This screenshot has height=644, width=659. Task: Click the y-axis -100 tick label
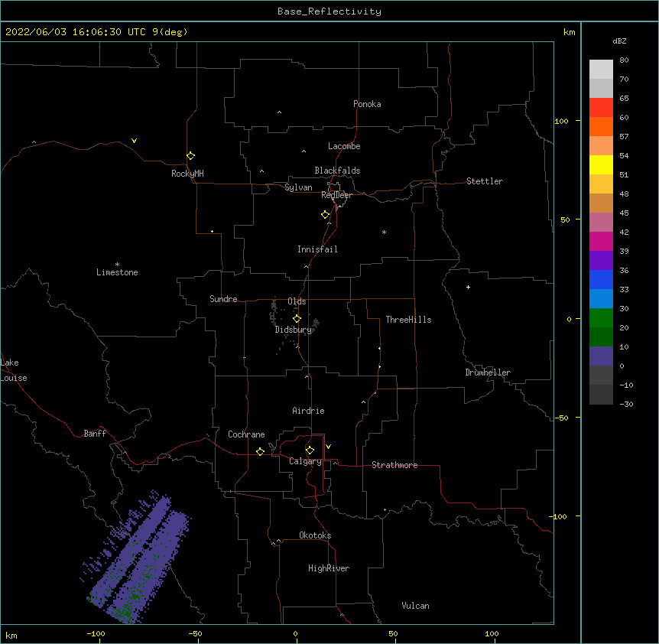pyautogui.click(x=558, y=516)
